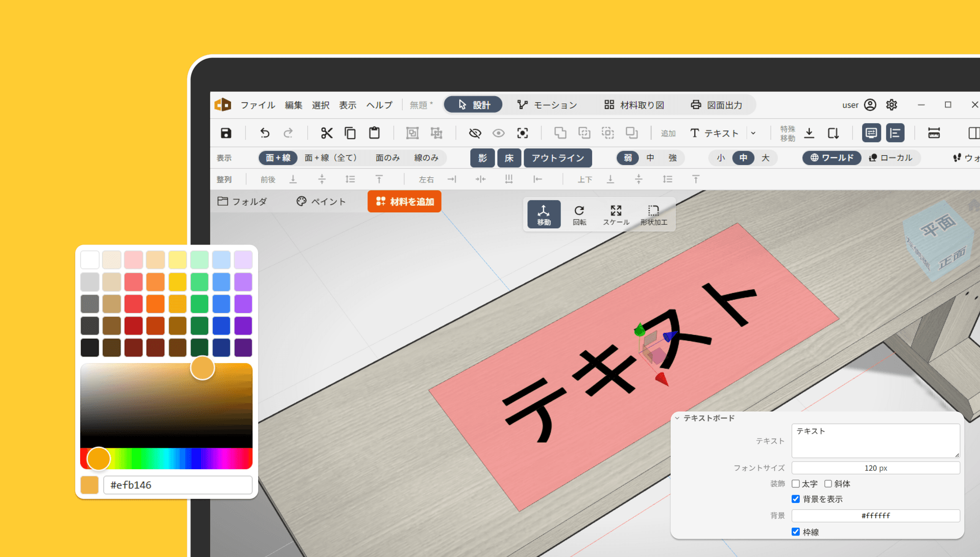This screenshot has height=557, width=980.
Task: Save the project with the floppy icon
Action: coord(226,133)
